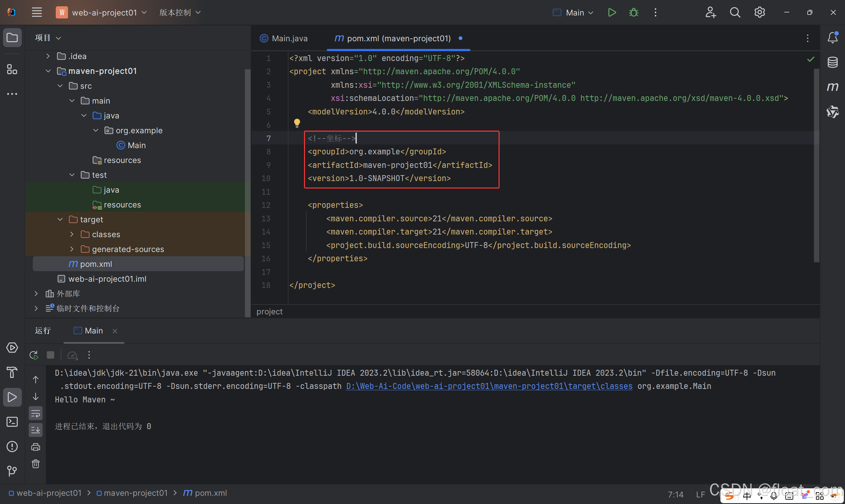The width and height of the screenshot is (845, 504).
Task: Select web-ai-project01.iml file in project tree
Action: pyautogui.click(x=107, y=279)
